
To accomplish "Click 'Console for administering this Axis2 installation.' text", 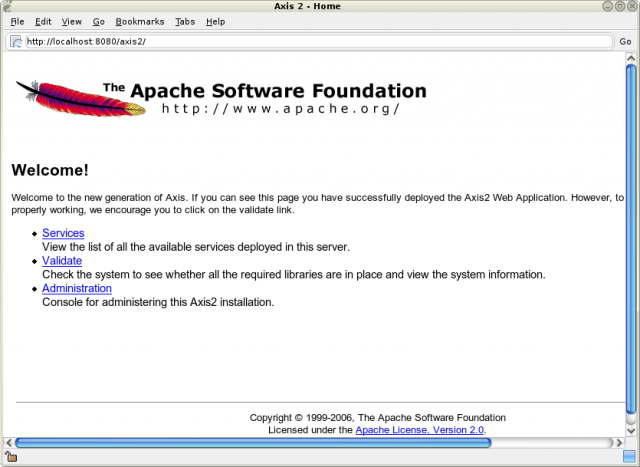I will tap(158, 302).
